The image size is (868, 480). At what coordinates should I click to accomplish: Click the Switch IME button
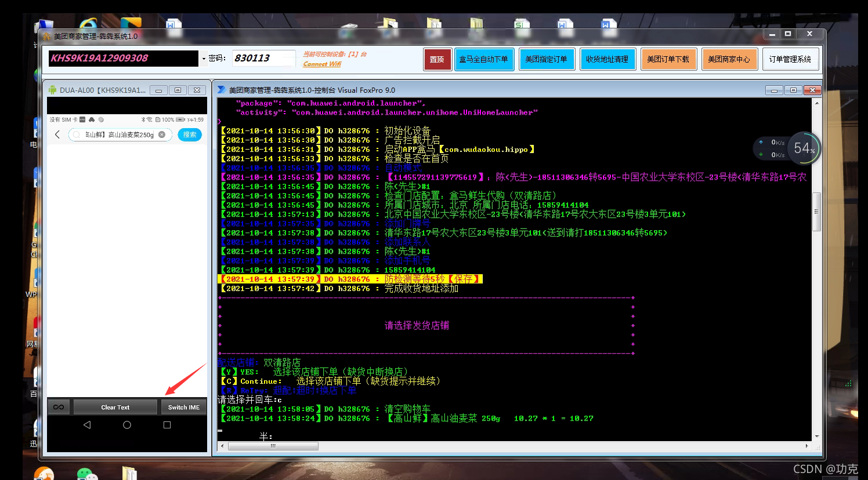[184, 407]
